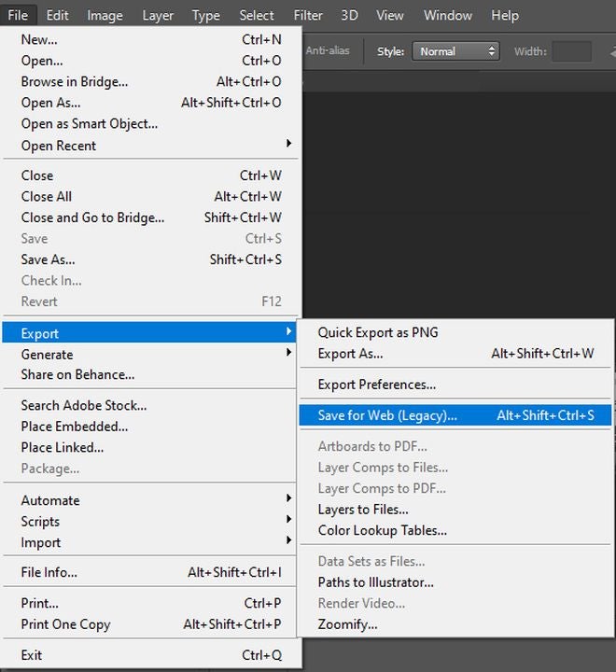Screen dimensions: 616x672
Task: Choose New... from File menu
Action: coord(151,39)
